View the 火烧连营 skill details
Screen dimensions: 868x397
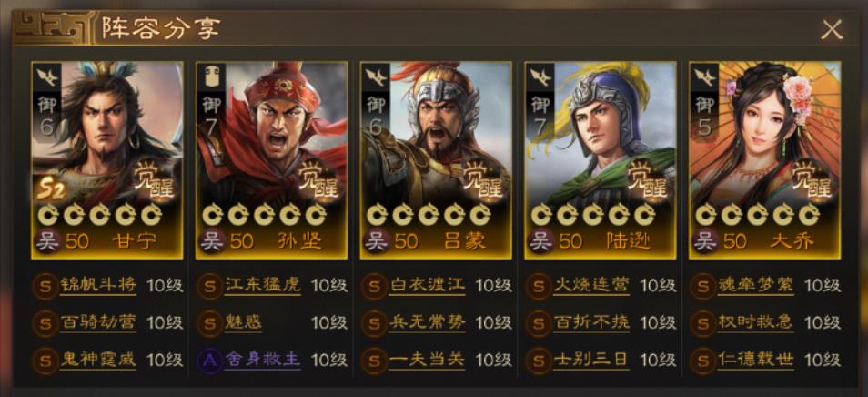[591, 286]
